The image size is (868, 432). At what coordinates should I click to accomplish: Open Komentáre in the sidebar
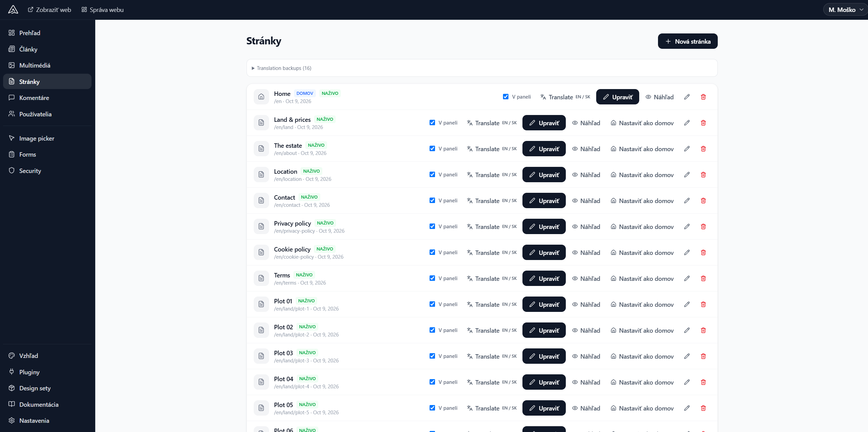[x=47, y=98]
